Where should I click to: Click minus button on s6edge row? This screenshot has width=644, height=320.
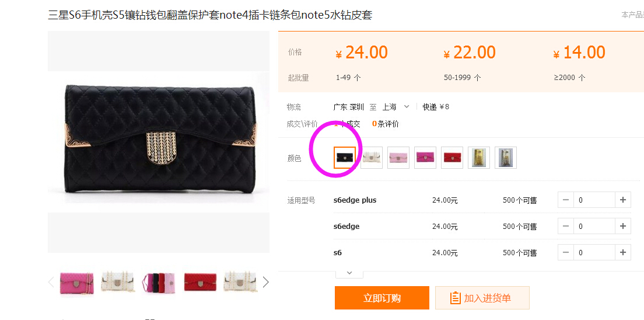pyautogui.click(x=566, y=226)
